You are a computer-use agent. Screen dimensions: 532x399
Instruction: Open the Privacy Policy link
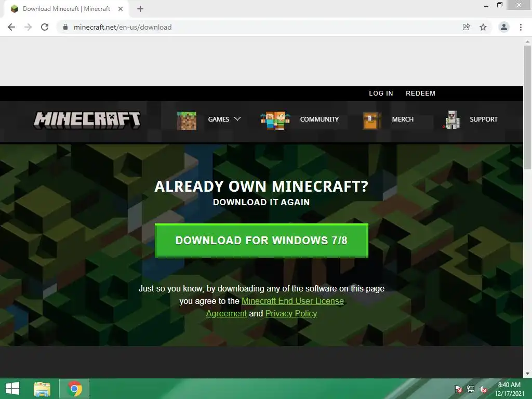(x=291, y=313)
